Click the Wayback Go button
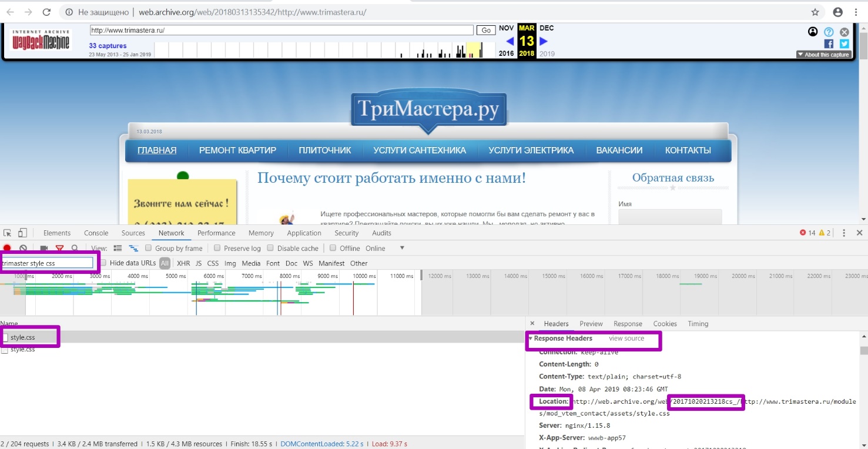Viewport: 868px width, 449px height. click(486, 30)
